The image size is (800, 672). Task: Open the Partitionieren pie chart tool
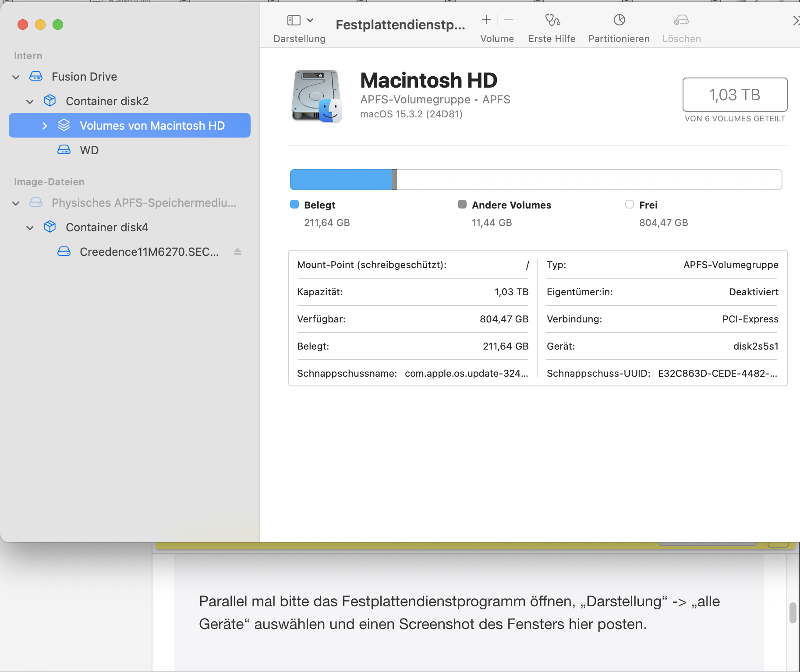pos(619,20)
